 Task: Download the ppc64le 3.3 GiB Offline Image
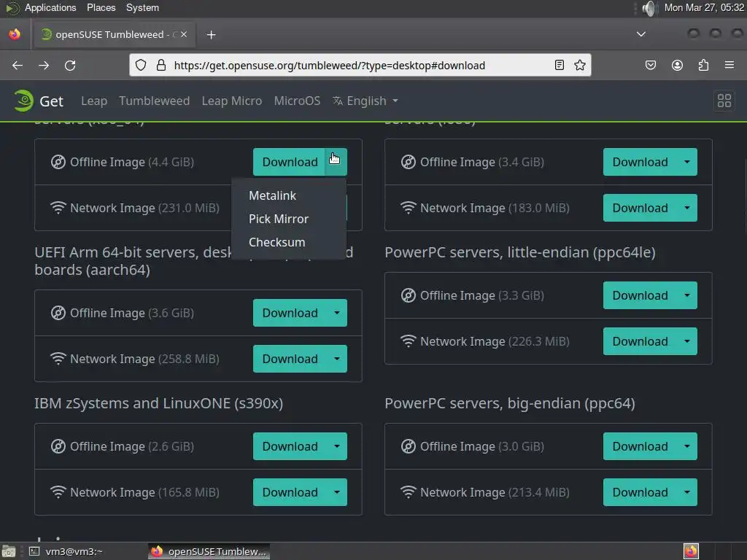640,296
